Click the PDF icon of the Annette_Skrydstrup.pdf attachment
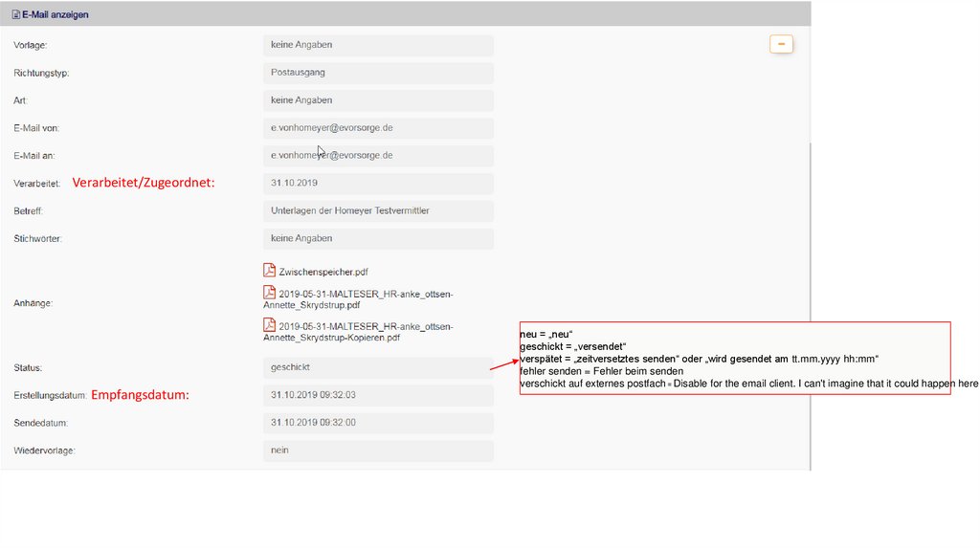The height and width of the screenshot is (549, 980). [x=270, y=293]
